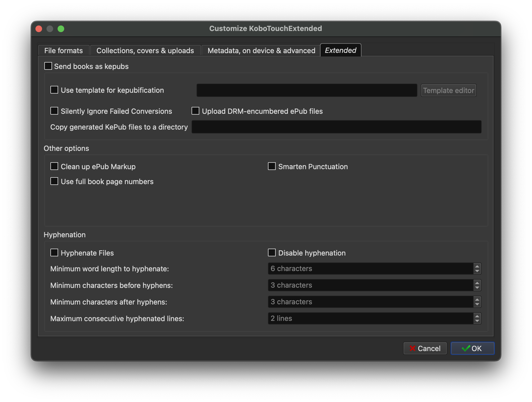Tick the Clean up ePub Markup checkbox
The width and height of the screenshot is (532, 402).
[54, 166]
